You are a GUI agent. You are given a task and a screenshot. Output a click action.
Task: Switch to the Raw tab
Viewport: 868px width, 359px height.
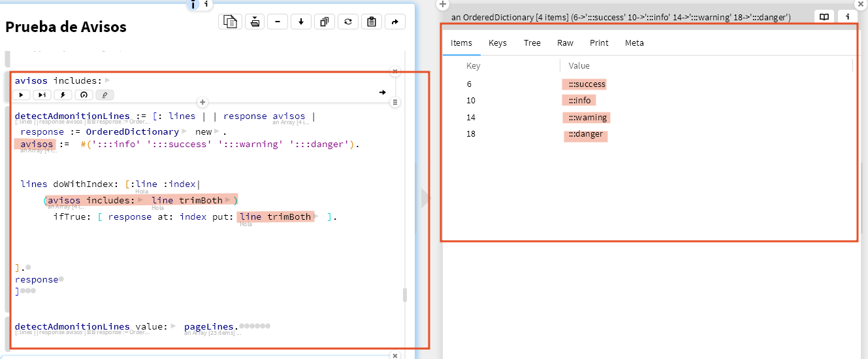(x=566, y=43)
